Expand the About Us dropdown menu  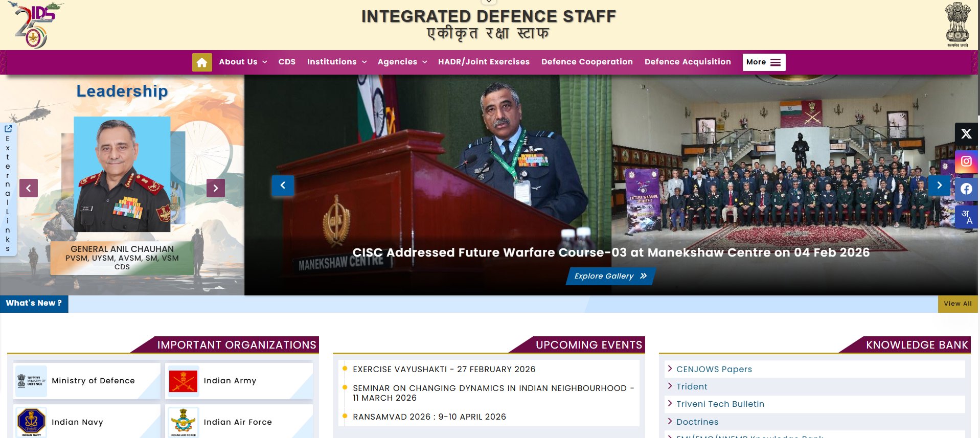pyautogui.click(x=243, y=62)
